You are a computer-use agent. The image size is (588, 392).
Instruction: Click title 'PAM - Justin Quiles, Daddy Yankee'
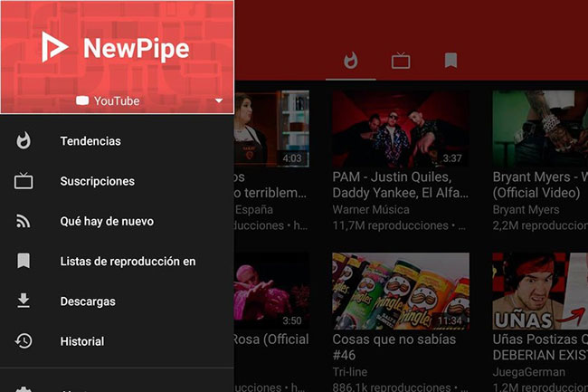pyautogui.click(x=401, y=185)
